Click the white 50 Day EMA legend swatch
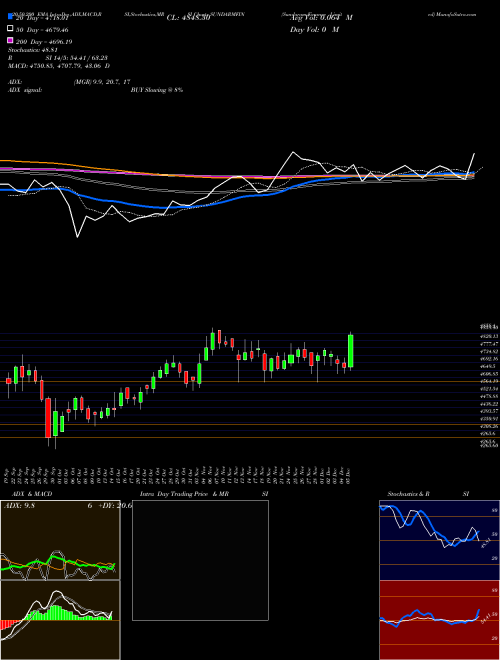The width and height of the screenshot is (500, 660). 10,29
